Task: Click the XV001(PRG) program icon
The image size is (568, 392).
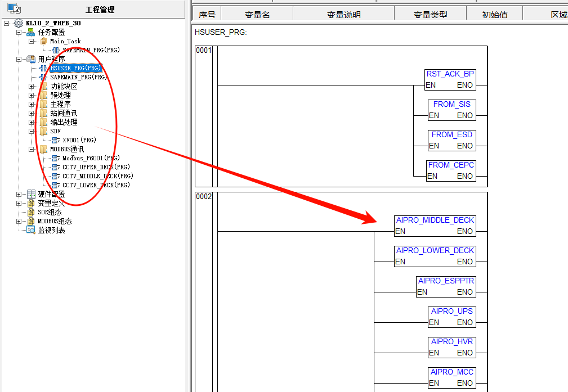Action: pos(56,140)
